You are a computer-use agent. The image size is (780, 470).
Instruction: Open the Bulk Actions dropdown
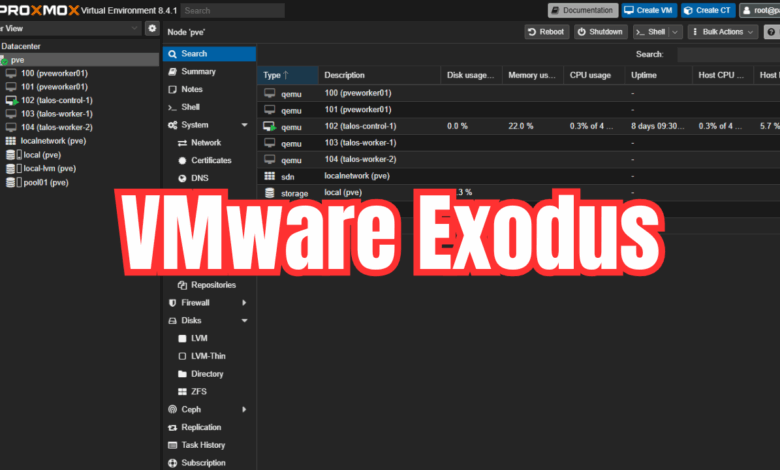pyautogui.click(x=723, y=32)
